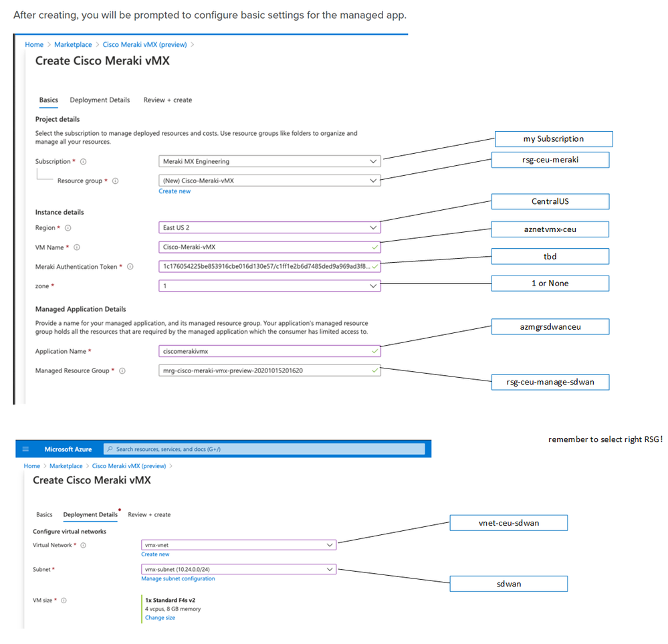Click the Configure virtual networks heading

point(70,532)
